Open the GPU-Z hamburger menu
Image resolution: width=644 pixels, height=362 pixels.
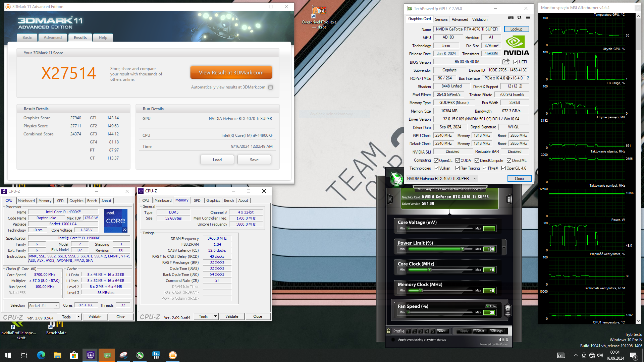528,18
